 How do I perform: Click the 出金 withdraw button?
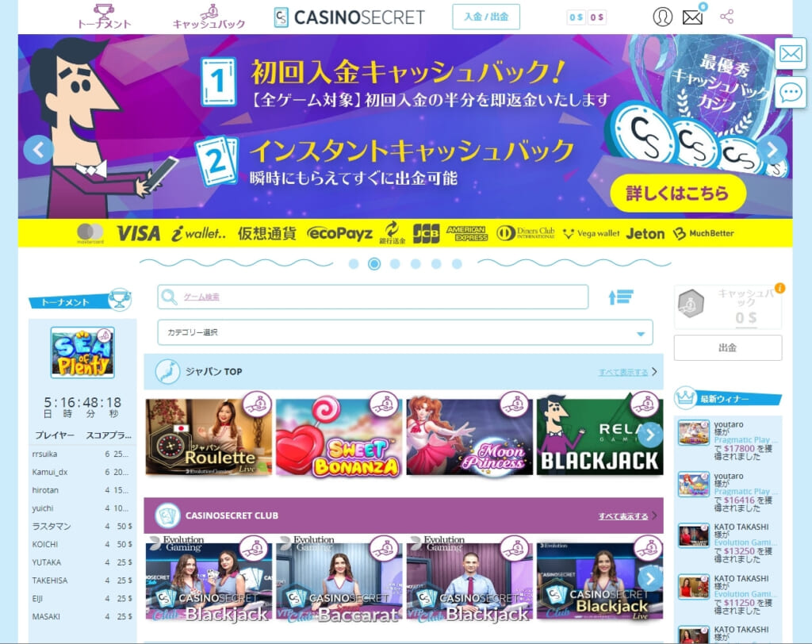click(728, 347)
